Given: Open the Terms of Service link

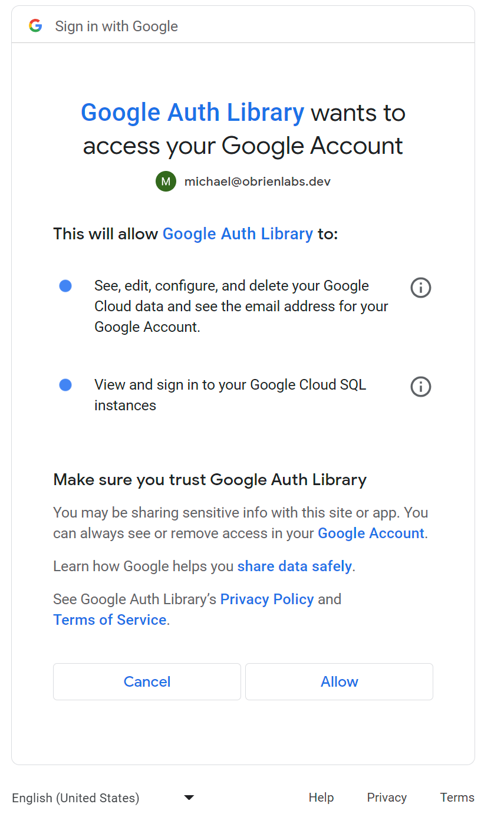Looking at the screenshot, I should pyautogui.click(x=110, y=620).
